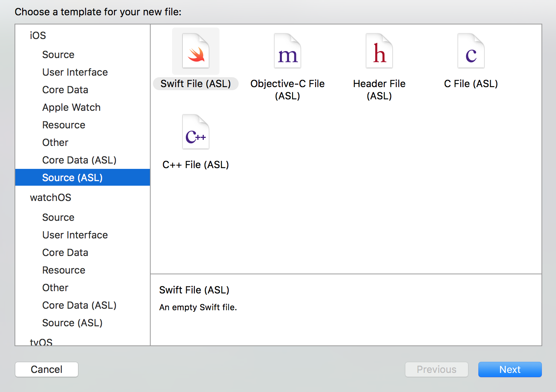Open Core Data category under iOS
This screenshot has height=392, width=556.
[83, 90]
